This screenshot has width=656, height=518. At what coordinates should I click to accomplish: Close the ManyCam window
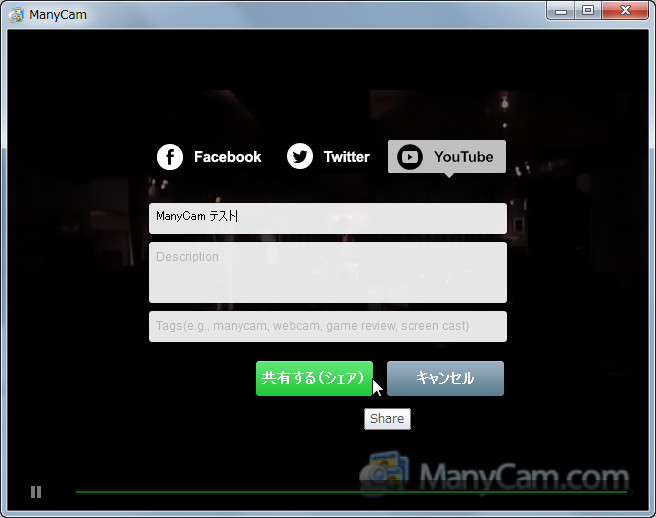coord(625,10)
